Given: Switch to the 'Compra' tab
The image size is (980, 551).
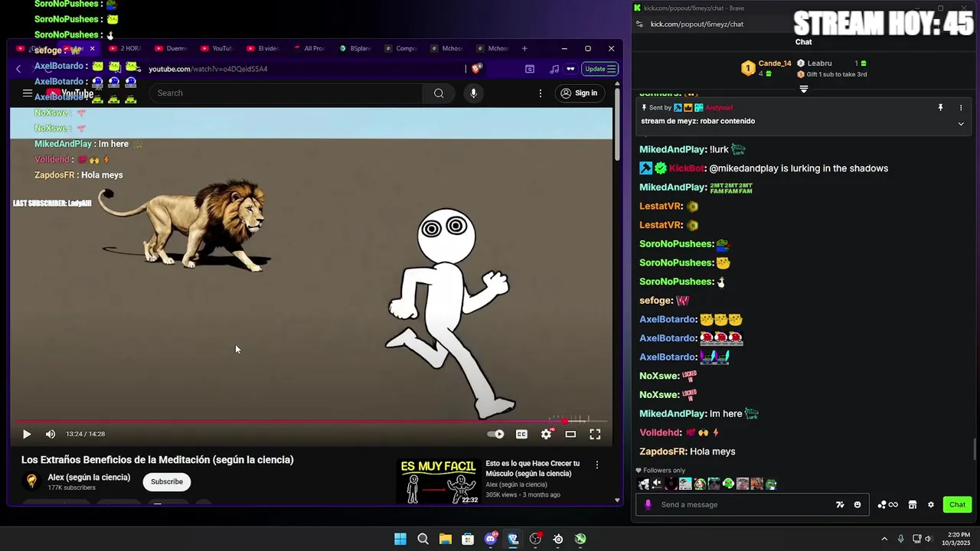Looking at the screenshot, I should pyautogui.click(x=400, y=48).
